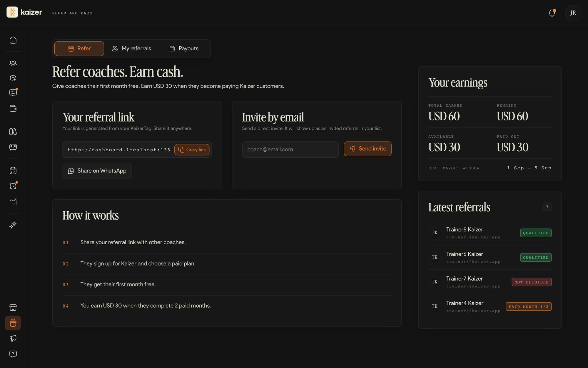Image resolution: width=588 pixels, height=368 pixels.
Task: Switch to the Refer tab
Action: pyautogui.click(x=79, y=49)
